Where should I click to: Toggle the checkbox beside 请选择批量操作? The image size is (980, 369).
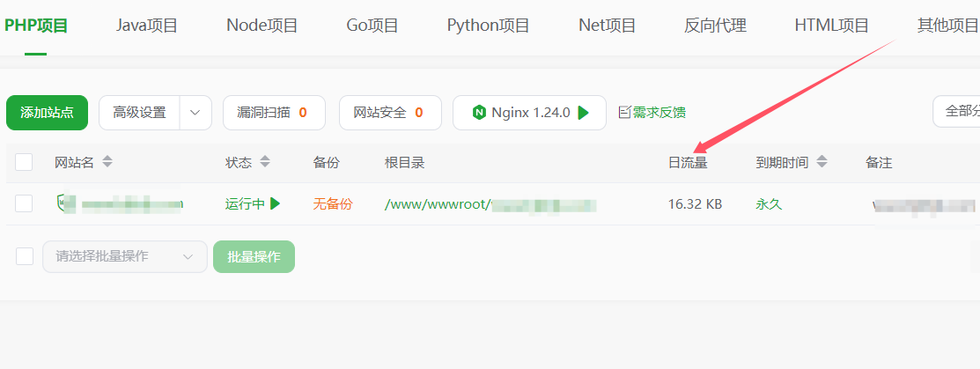point(25,256)
